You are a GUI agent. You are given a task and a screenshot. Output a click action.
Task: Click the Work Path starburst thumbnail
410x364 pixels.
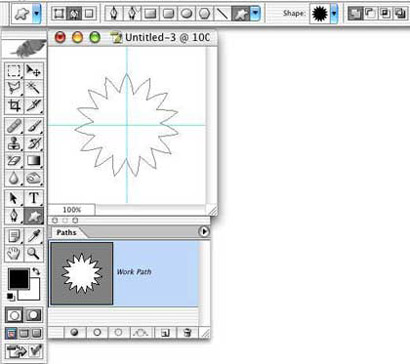click(x=82, y=274)
